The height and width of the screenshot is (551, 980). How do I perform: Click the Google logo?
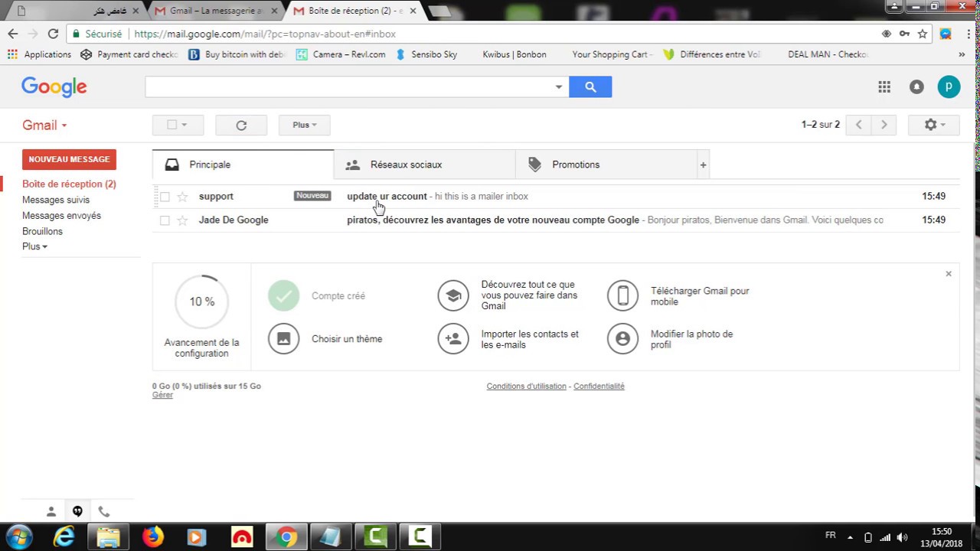pos(54,87)
